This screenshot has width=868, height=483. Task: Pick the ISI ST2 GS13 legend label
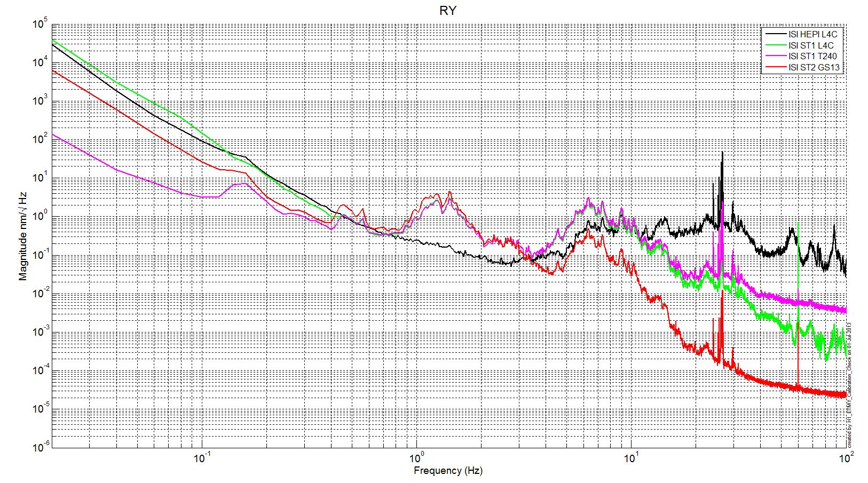pos(814,67)
